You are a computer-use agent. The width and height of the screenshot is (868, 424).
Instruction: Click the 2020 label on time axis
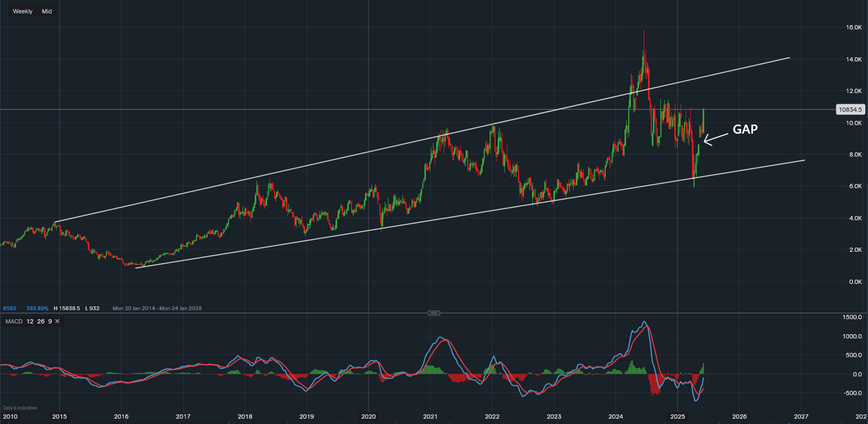(368, 417)
